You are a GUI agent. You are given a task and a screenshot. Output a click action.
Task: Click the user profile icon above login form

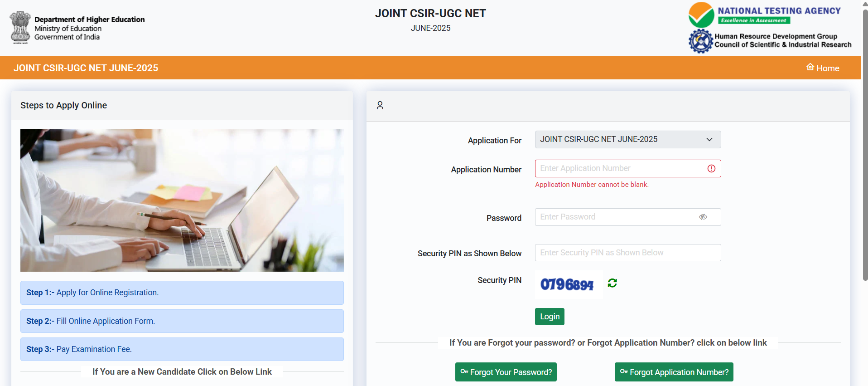(380, 105)
